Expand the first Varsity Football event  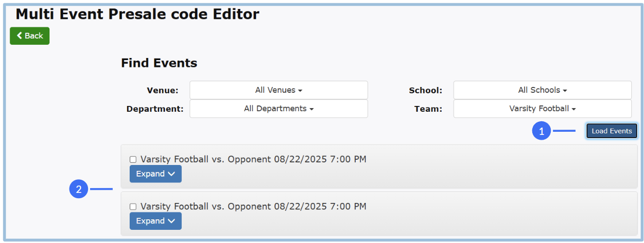tap(155, 174)
